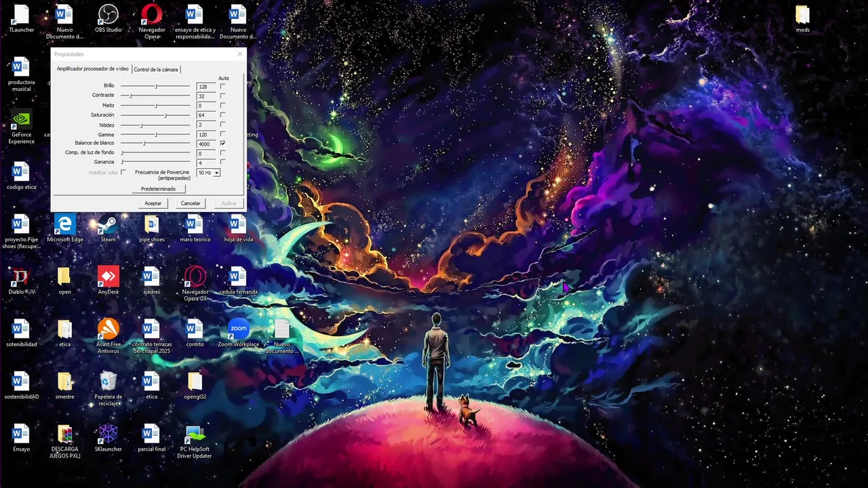Launch the Diablo IV shortcut
868x488 pixels.
pyautogui.click(x=21, y=281)
